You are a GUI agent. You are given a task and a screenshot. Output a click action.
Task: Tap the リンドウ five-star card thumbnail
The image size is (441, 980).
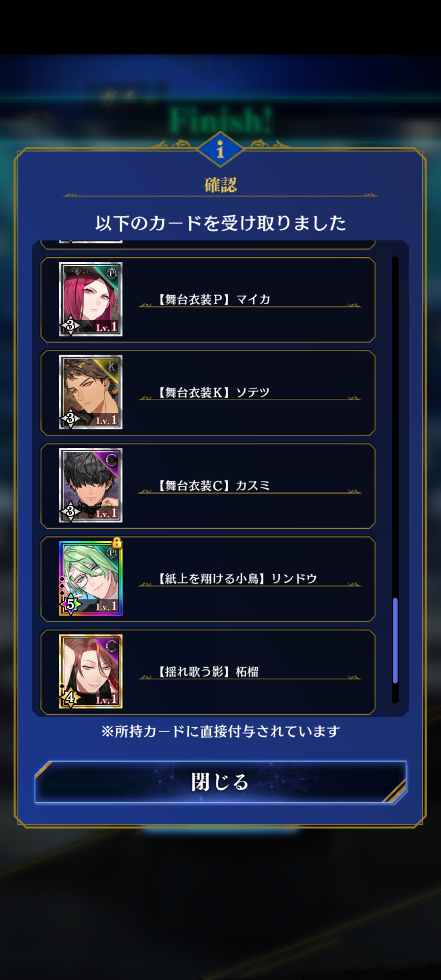[91, 578]
